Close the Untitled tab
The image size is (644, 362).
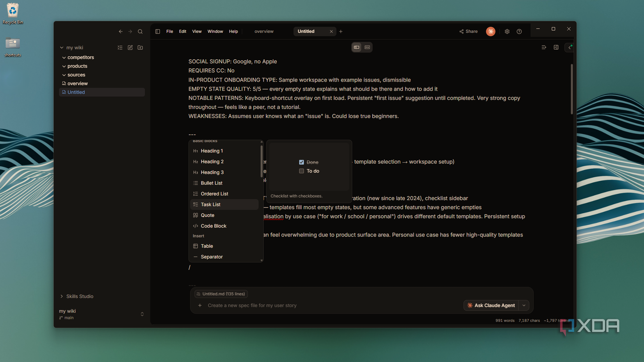pyautogui.click(x=331, y=32)
